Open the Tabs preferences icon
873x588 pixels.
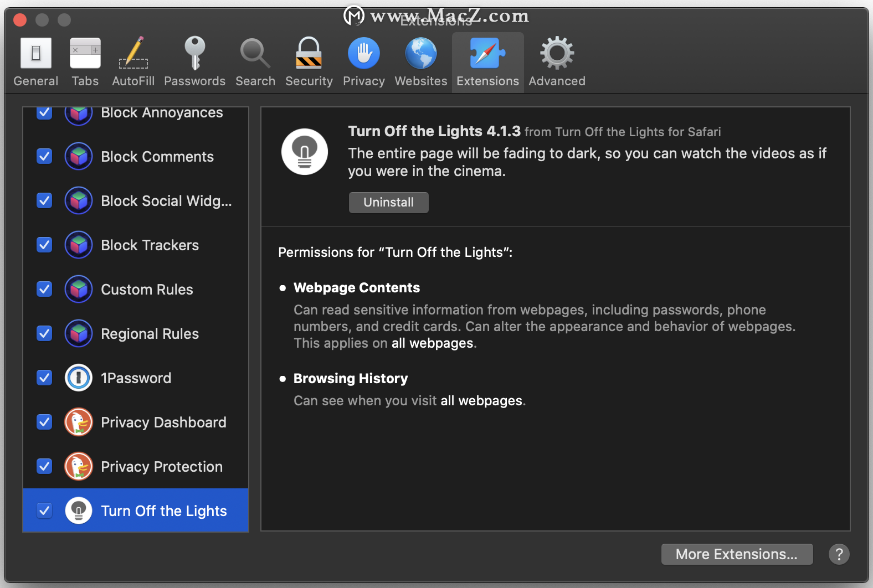pos(85,53)
